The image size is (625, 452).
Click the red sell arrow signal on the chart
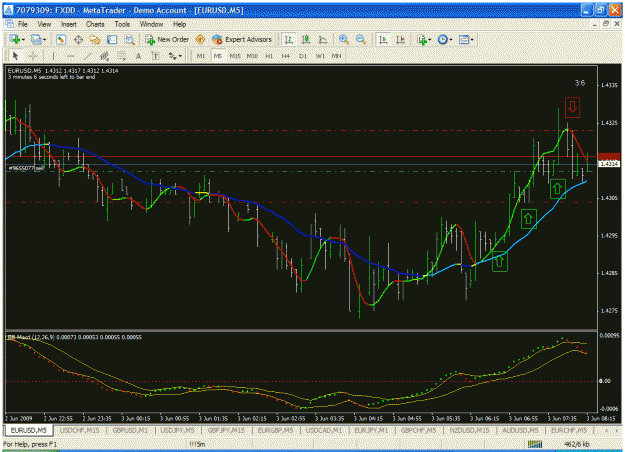(572, 107)
